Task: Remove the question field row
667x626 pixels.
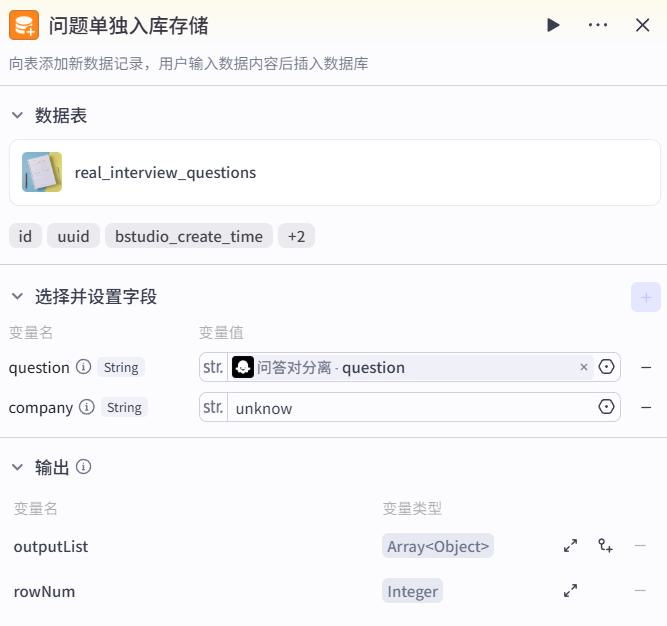Action: pyautogui.click(x=646, y=367)
